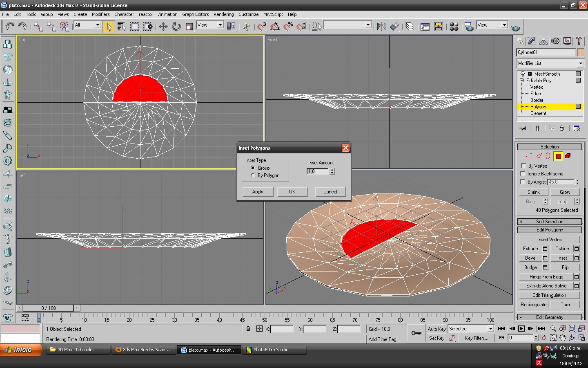Screen dimensions: 588x368
Task: Open the Windows Inicio start button
Action: click(21, 350)
